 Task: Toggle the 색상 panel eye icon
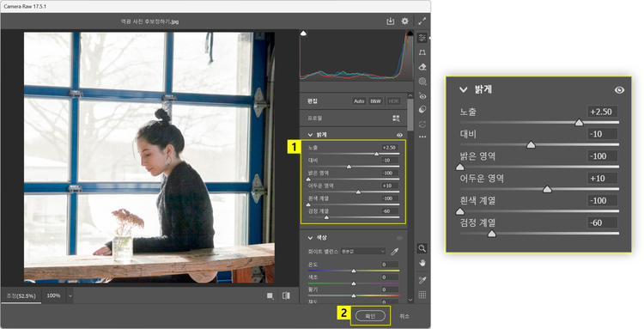coord(399,238)
